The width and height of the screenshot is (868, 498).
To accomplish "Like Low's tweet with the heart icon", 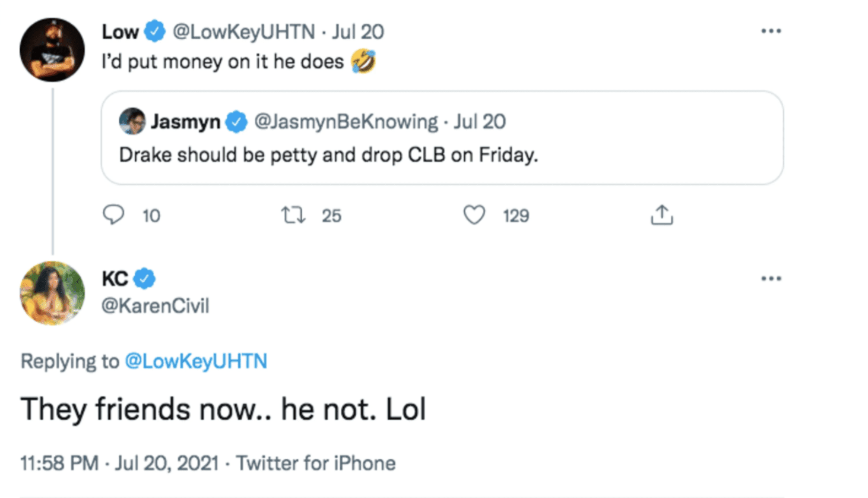I will point(474,215).
